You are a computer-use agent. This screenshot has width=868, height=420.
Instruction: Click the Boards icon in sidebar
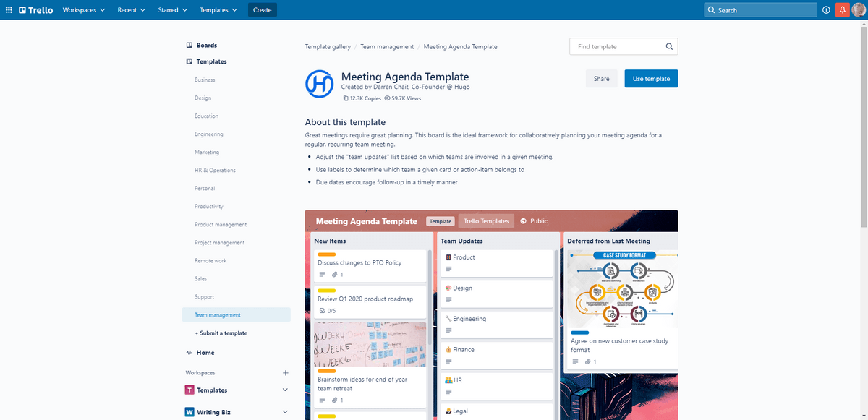point(189,45)
